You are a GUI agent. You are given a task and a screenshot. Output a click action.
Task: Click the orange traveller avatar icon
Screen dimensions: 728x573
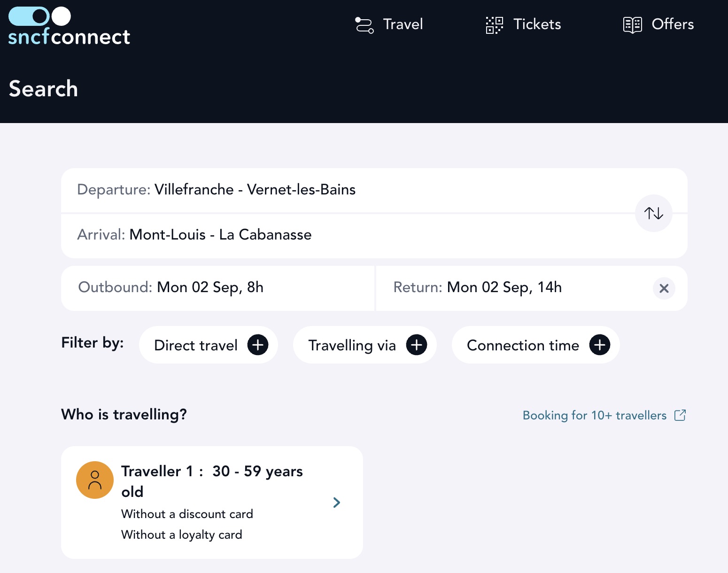pos(95,480)
